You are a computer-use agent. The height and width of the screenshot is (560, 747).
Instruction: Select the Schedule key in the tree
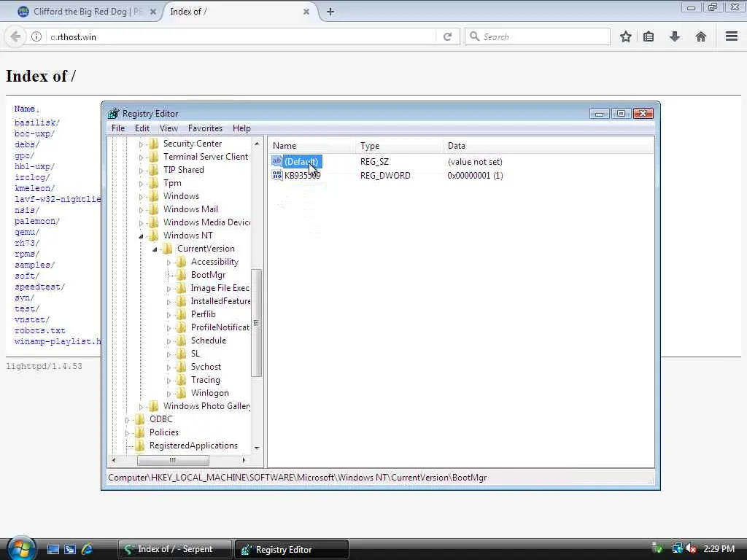[x=208, y=341]
